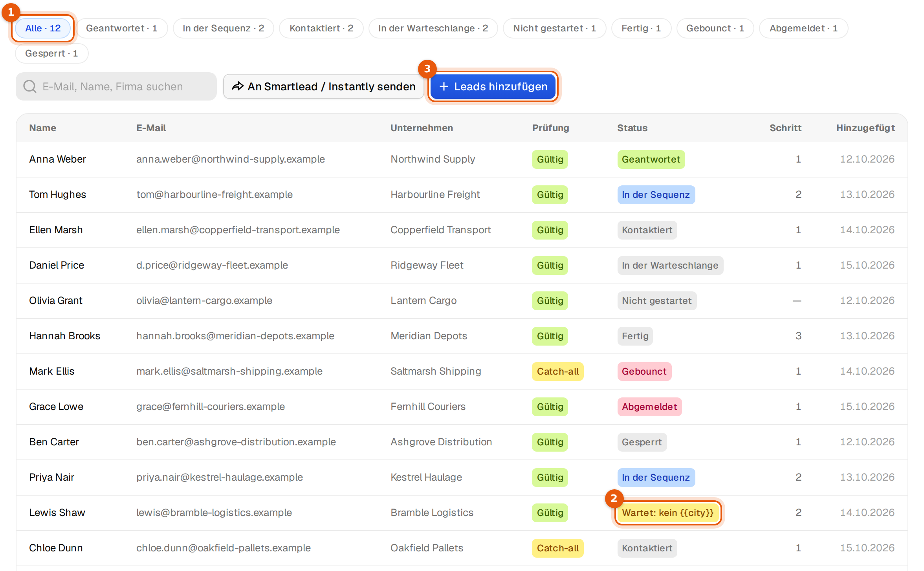Image resolution: width=924 pixels, height=571 pixels.
Task: Click the Schritt column header
Action: [x=785, y=128]
